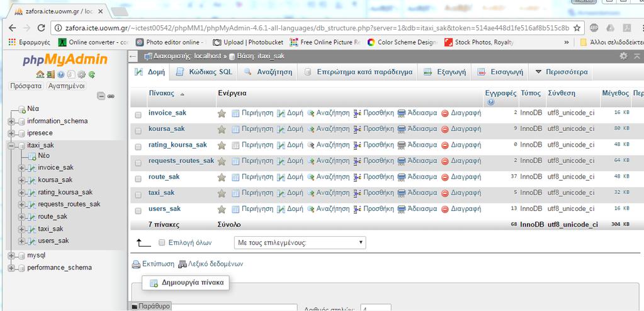This screenshot has width=644, height=311.
Task: Check the taxi_sak row checkbox
Action: [138, 195]
